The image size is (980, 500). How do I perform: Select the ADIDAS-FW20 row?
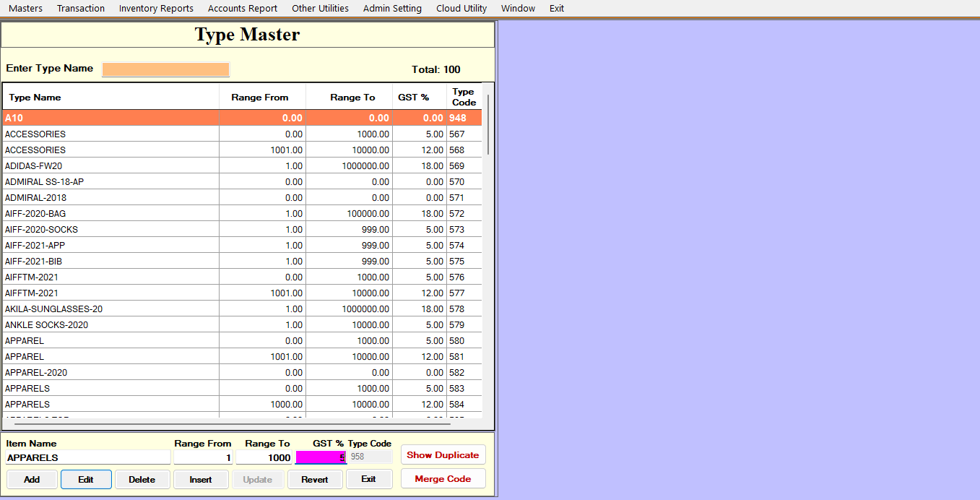click(x=108, y=166)
